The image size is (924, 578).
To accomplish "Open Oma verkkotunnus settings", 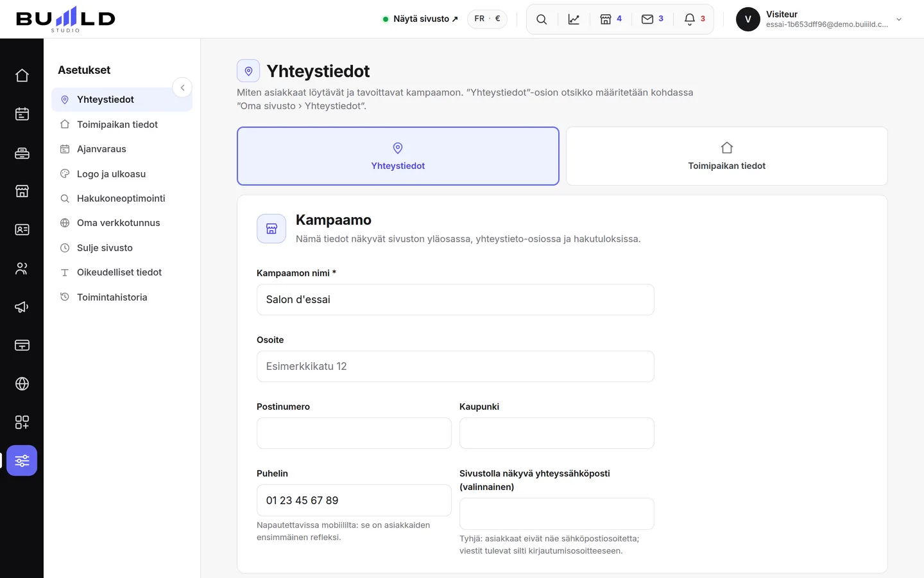I will 122,223.
